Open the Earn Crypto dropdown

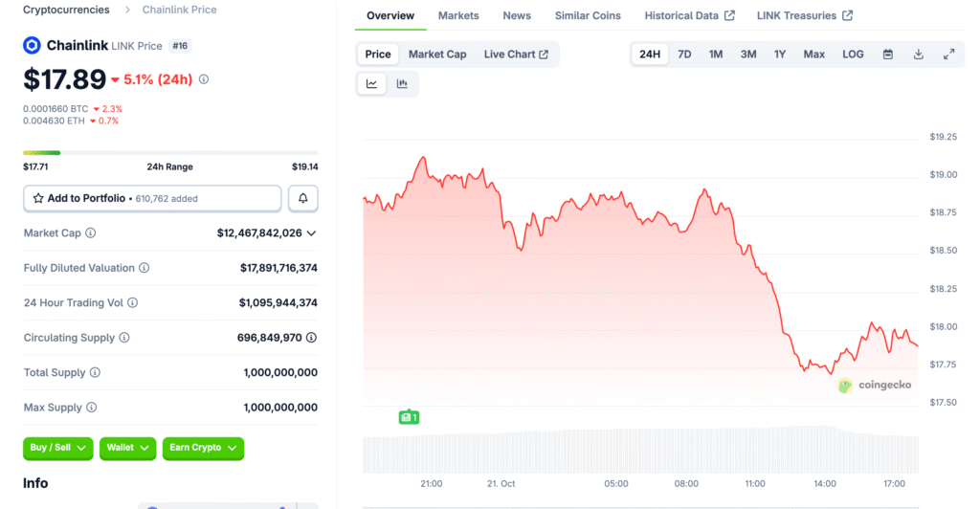click(202, 448)
